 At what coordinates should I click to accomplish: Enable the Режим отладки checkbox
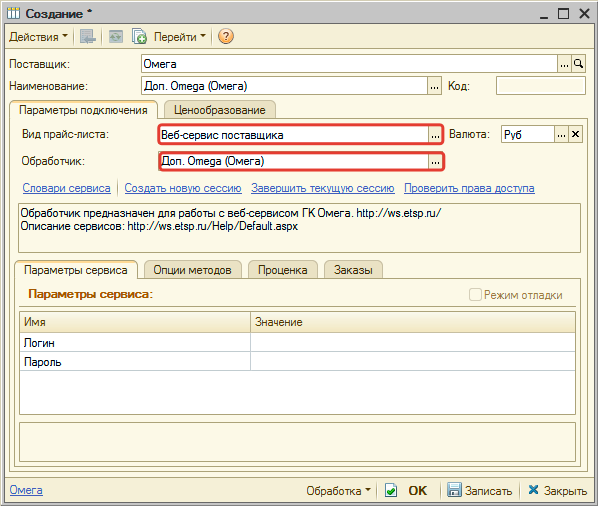point(475,295)
